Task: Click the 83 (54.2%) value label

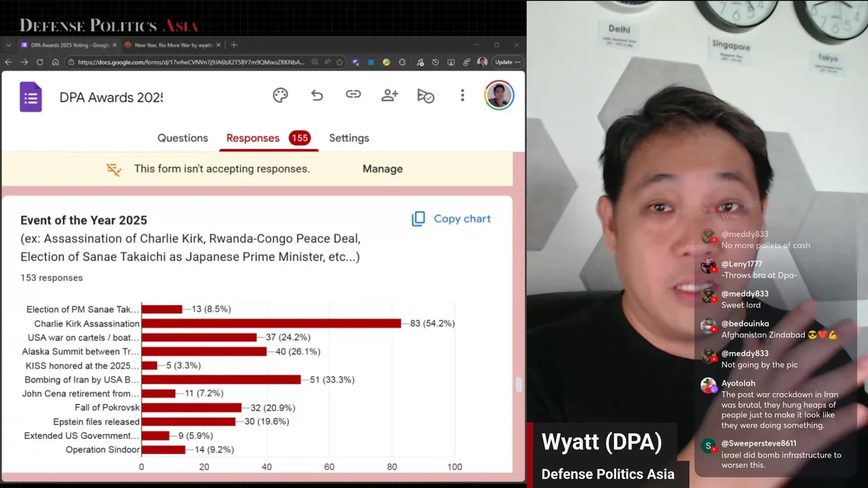Action: coord(432,323)
